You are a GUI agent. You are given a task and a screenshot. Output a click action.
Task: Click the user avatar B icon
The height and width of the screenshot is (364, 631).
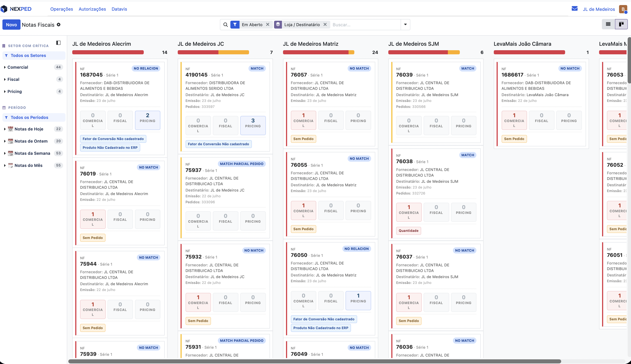[x=623, y=9]
